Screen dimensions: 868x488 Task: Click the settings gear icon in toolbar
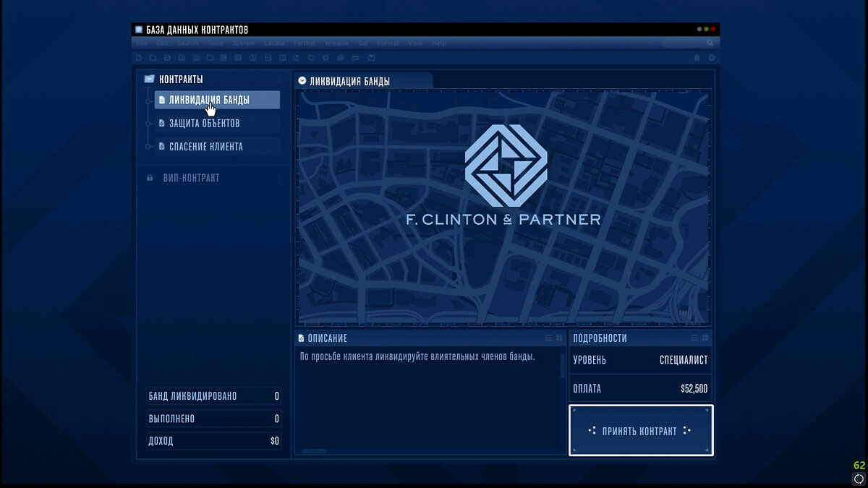711,57
